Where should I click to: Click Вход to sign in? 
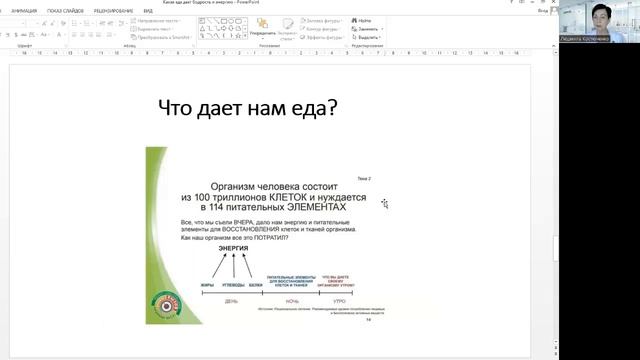(x=543, y=11)
